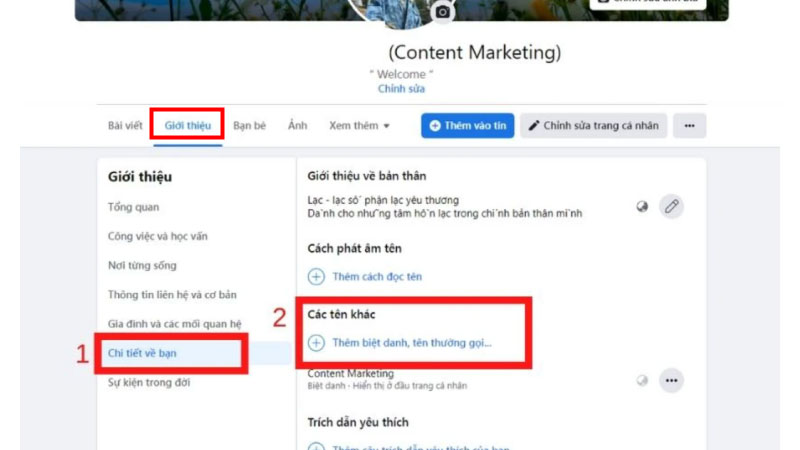Click the Thêm vào tin button

tap(467, 126)
